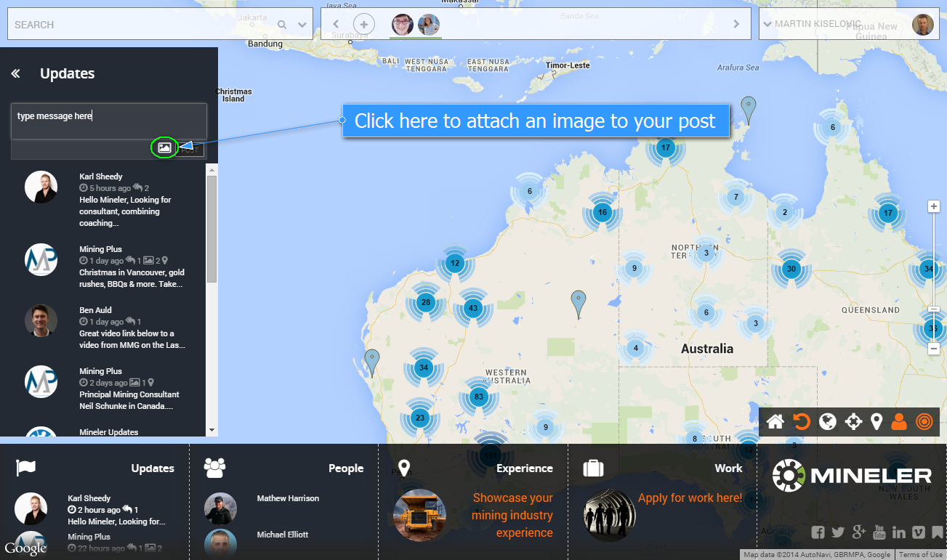This screenshot has width=947, height=560.
Task: Click the "type message here" text box
Action: 109,121
